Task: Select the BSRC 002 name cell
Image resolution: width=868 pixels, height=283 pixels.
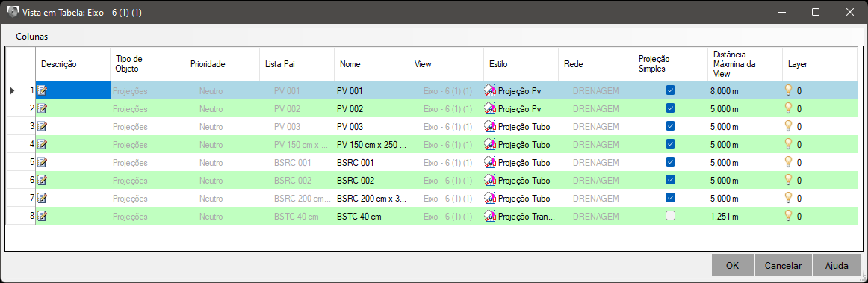Action: (372, 181)
